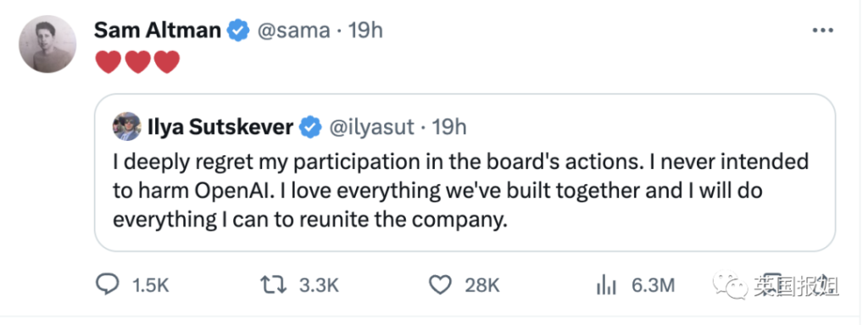This screenshot has height=325, width=868.
Task: Click the 6.3M views count
Action: point(653,286)
